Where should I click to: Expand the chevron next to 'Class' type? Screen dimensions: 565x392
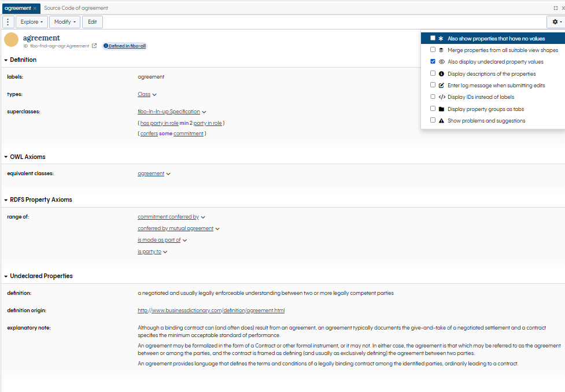tap(154, 95)
